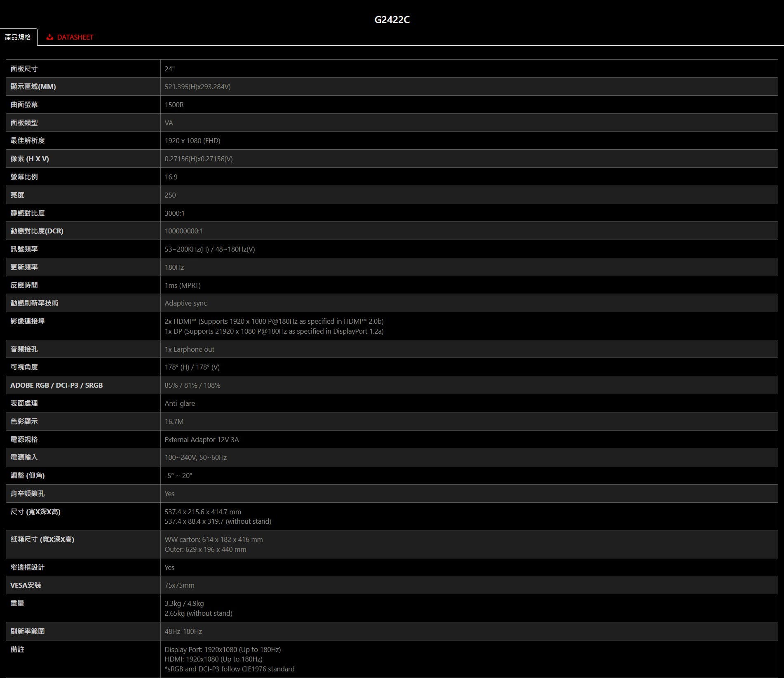Click the 重量 row label
Image resolution: width=784 pixels, height=678 pixels.
point(17,603)
